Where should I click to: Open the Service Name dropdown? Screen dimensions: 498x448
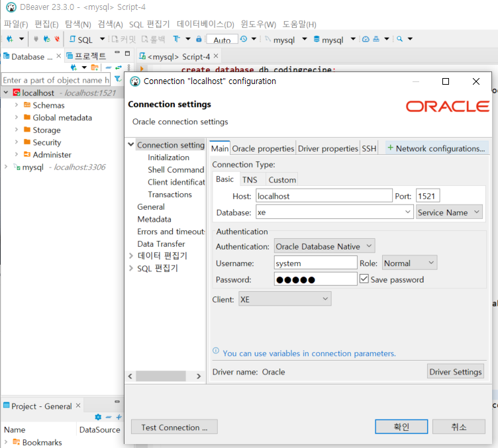449,212
